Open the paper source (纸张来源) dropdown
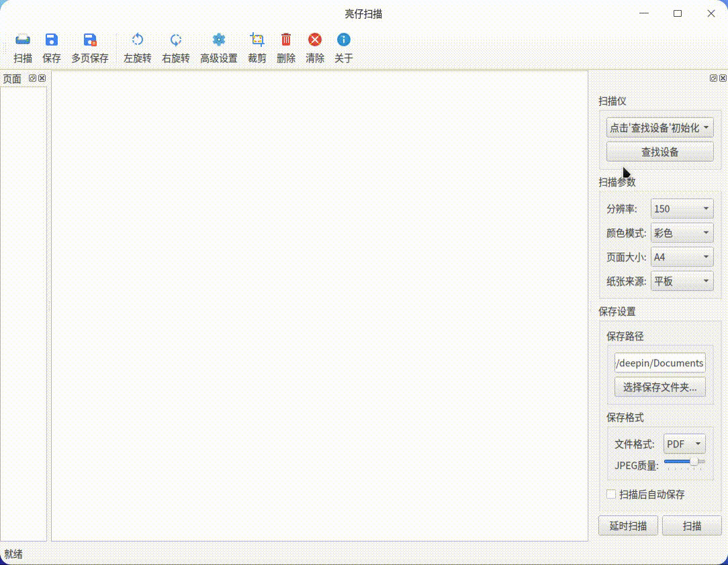Screen dimensions: 728x565 click(x=682, y=281)
